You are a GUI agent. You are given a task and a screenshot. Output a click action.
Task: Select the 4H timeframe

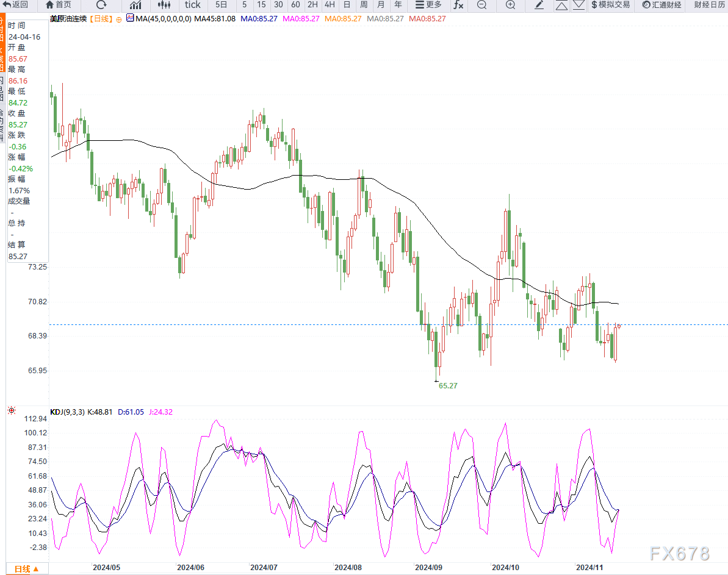coord(330,5)
